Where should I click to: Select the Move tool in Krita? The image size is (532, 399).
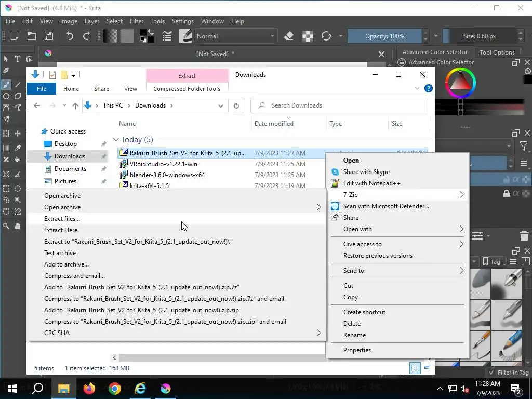pos(18,134)
